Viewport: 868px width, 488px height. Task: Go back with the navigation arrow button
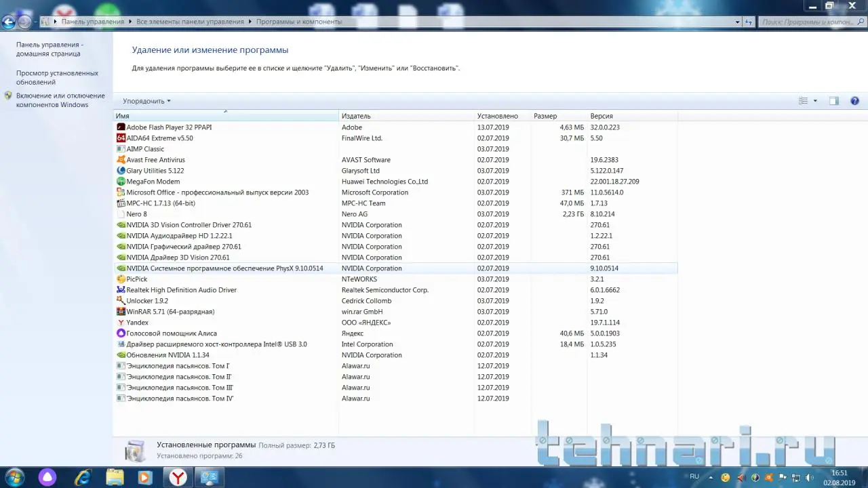[9, 22]
